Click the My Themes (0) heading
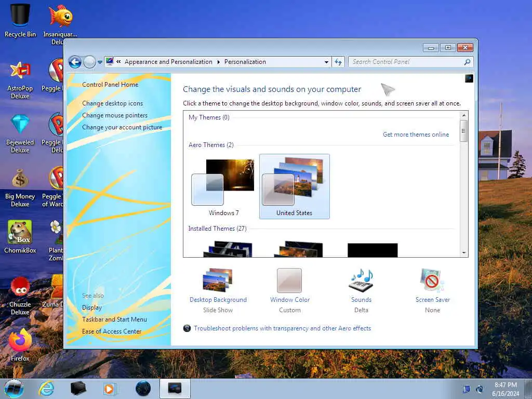The width and height of the screenshot is (532, 399). click(x=209, y=117)
